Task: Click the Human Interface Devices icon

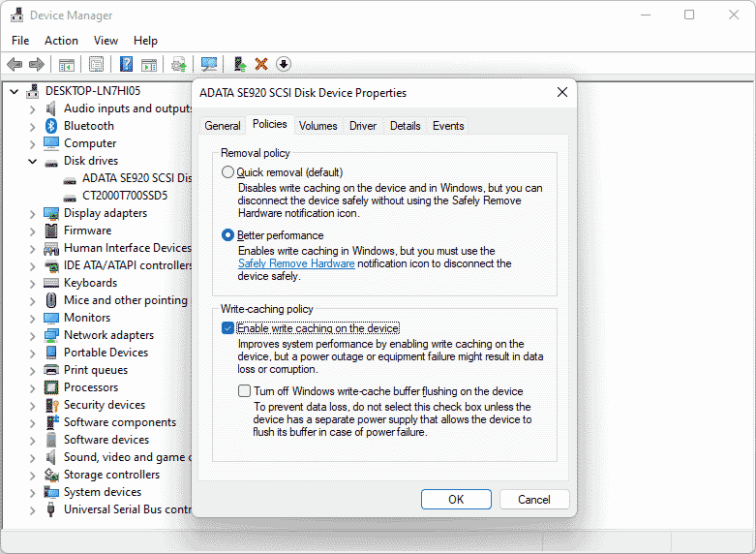Action: (51, 249)
